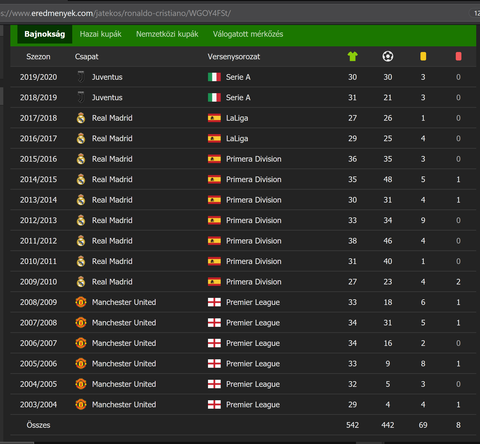Viewport: 480px width, 444px height.
Task: Switch to the Hazai kupák tab
Action: [x=101, y=34]
